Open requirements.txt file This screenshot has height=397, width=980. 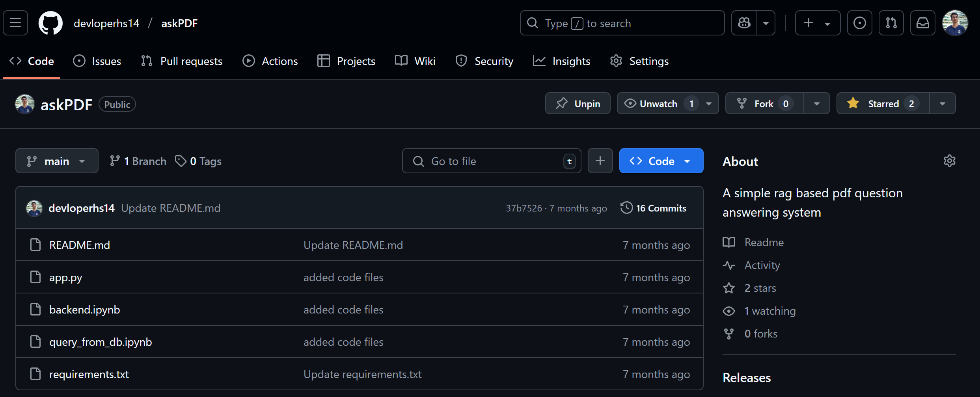pos(89,374)
